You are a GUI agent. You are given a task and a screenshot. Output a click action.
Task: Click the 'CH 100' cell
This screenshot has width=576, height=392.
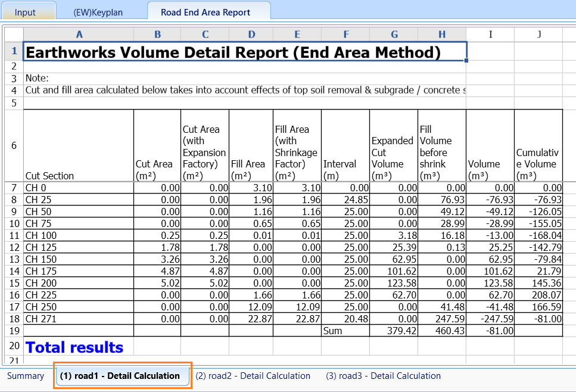tap(79, 235)
